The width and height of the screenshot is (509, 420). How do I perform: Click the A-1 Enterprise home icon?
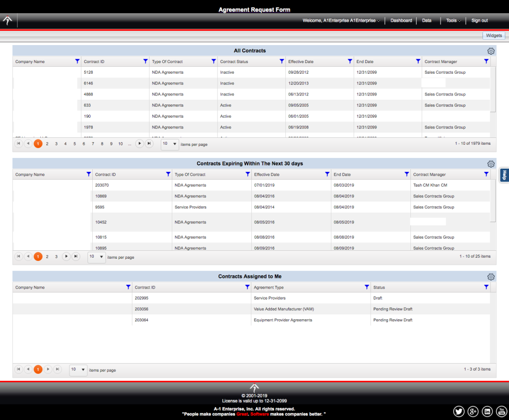tap(7, 20)
